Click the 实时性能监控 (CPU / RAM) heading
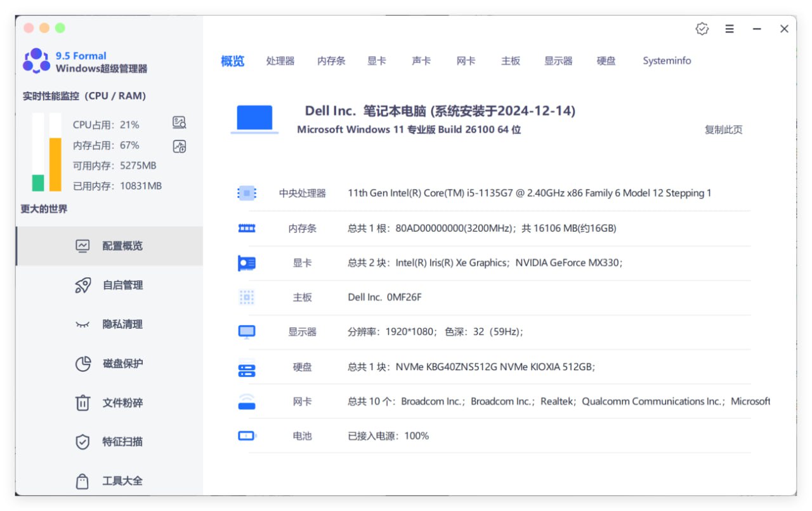The height and width of the screenshot is (511, 812). coord(84,96)
